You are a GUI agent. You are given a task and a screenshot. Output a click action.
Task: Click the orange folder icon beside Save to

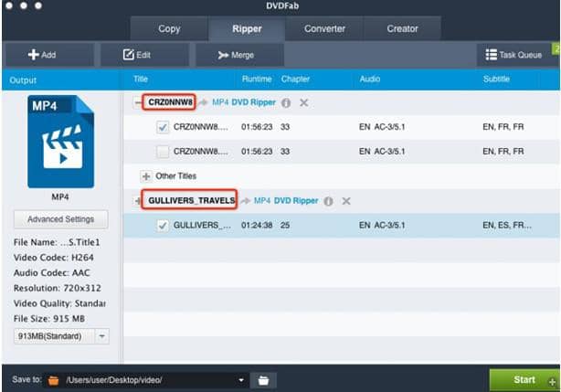pyautogui.click(x=53, y=380)
